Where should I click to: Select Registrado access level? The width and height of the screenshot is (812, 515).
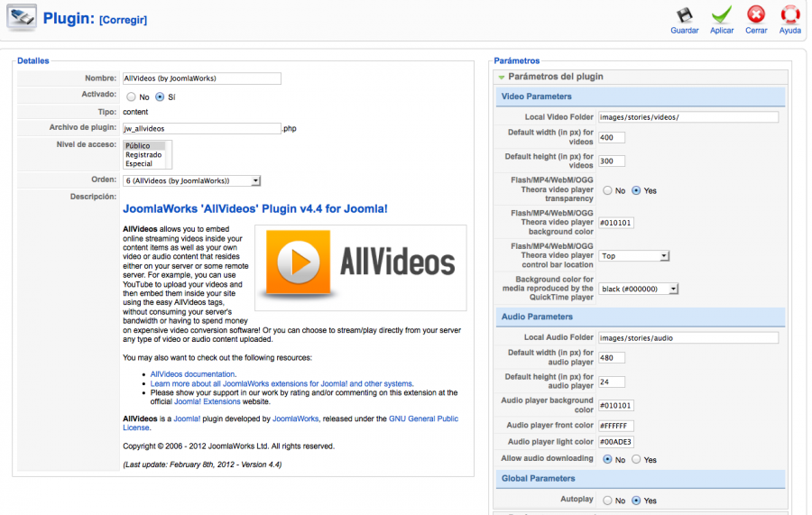click(x=144, y=155)
